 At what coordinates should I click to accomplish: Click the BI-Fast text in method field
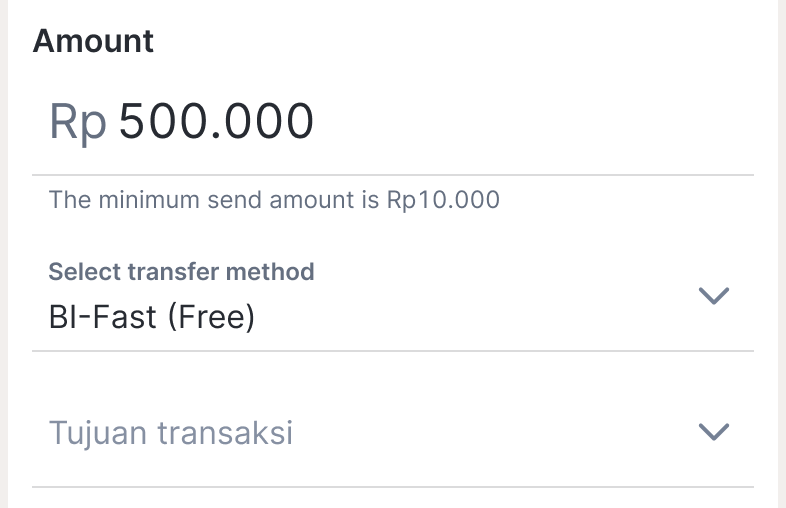[x=103, y=318]
